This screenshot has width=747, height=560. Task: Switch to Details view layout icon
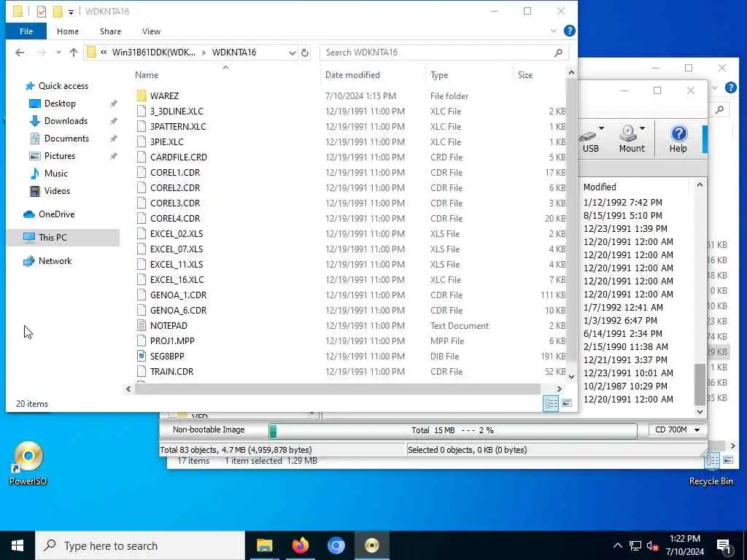pos(551,403)
